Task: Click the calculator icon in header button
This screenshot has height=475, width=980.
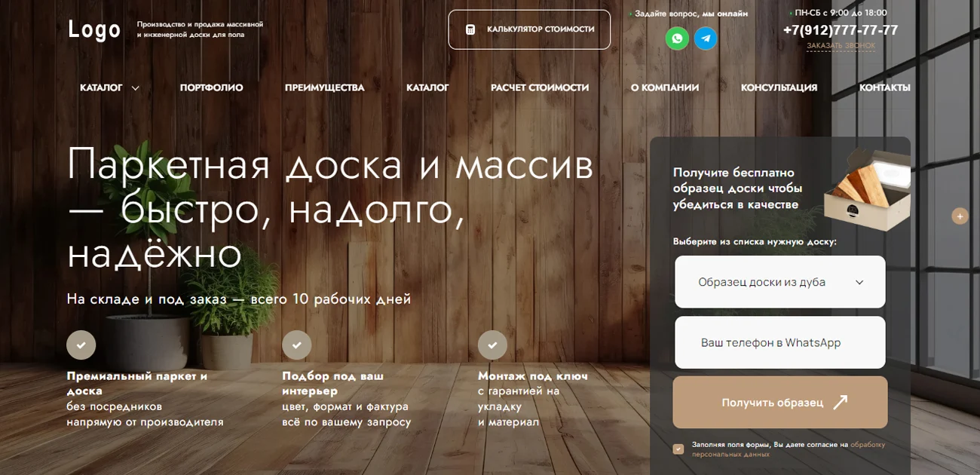Action: (470, 29)
